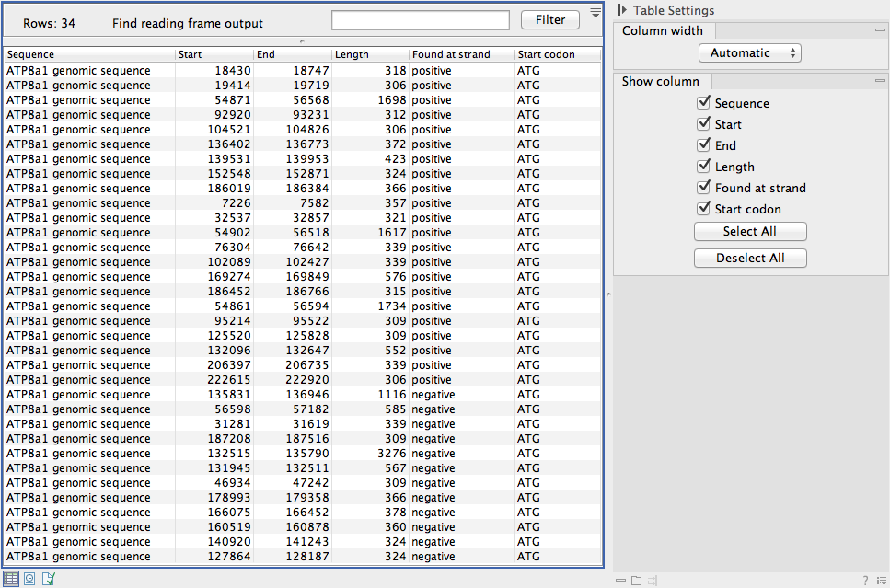Viewport: 890px width, 588px height.
Task: Toggle the Start codon column checkbox
Action: 704,208
